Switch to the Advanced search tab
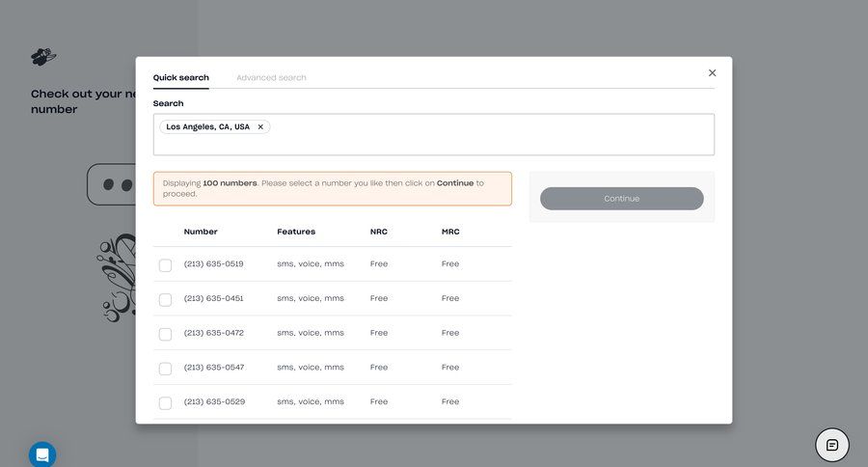868x467 pixels. click(271, 77)
